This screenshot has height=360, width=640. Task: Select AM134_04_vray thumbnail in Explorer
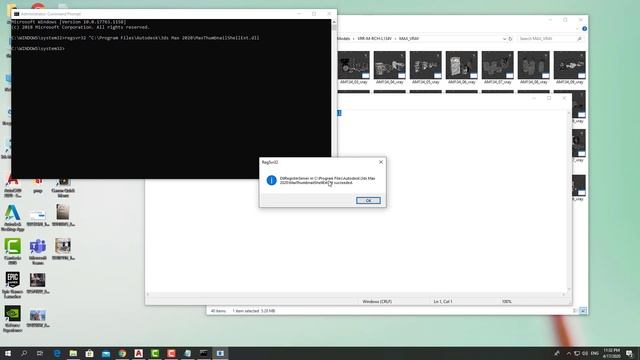coord(390,68)
